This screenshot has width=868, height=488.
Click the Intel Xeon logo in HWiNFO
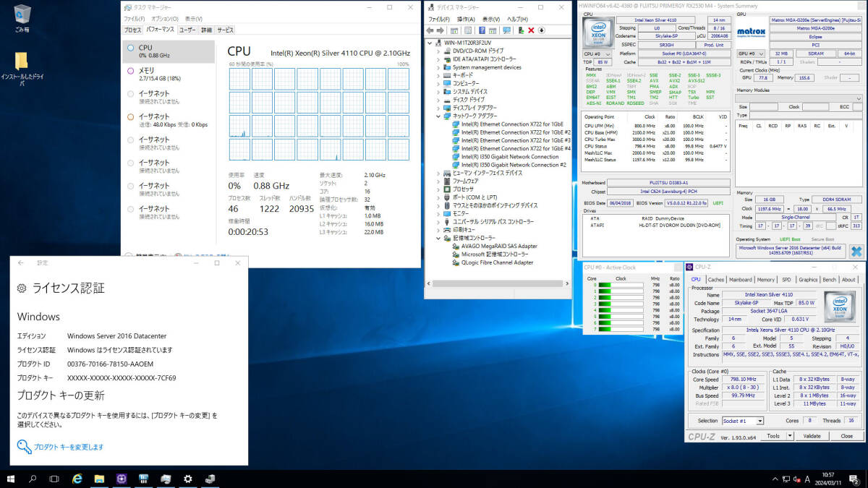click(x=598, y=32)
